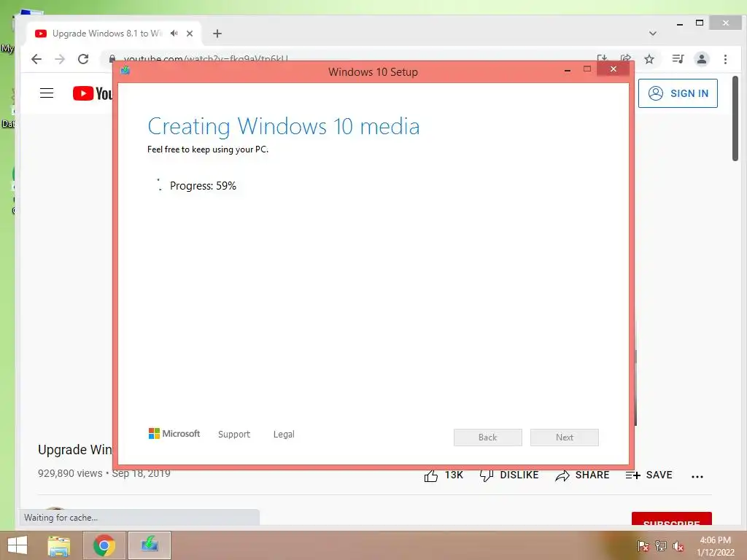Switch to Chrome in the taskbar
The width and height of the screenshot is (747, 560).
104,545
